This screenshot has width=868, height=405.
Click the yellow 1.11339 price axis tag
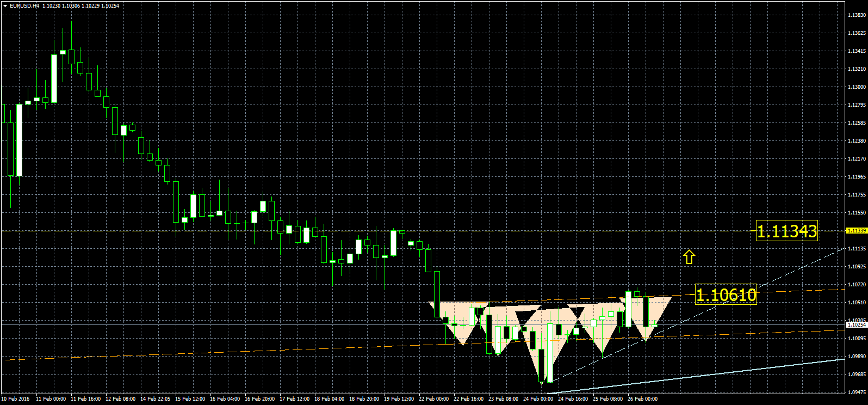(x=857, y=231)
